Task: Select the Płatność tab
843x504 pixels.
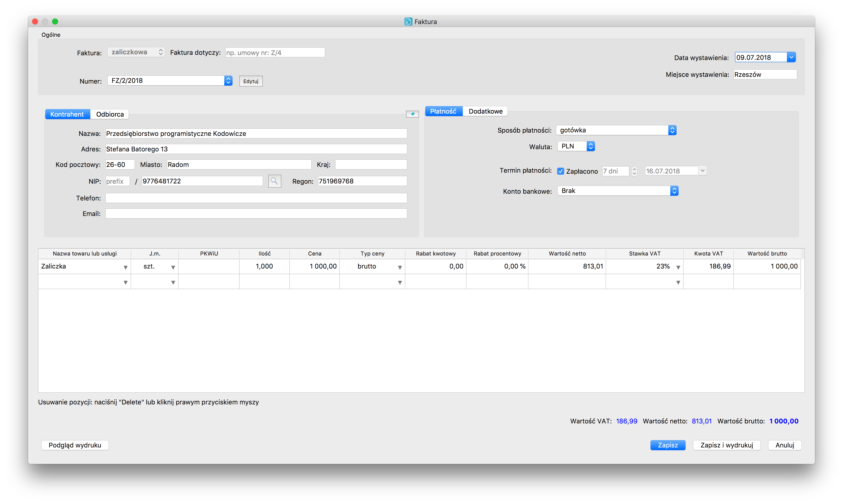Action: pyautogui.click(x=443, y=111)
